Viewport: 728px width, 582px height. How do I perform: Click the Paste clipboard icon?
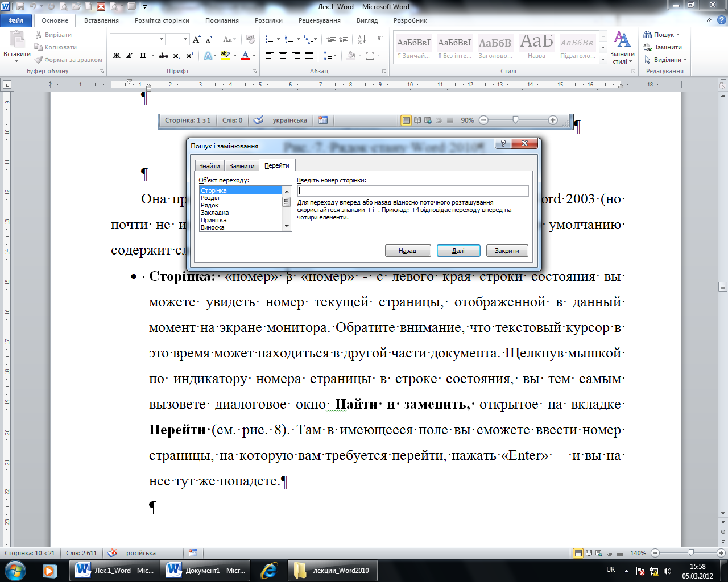click(17, 40)
